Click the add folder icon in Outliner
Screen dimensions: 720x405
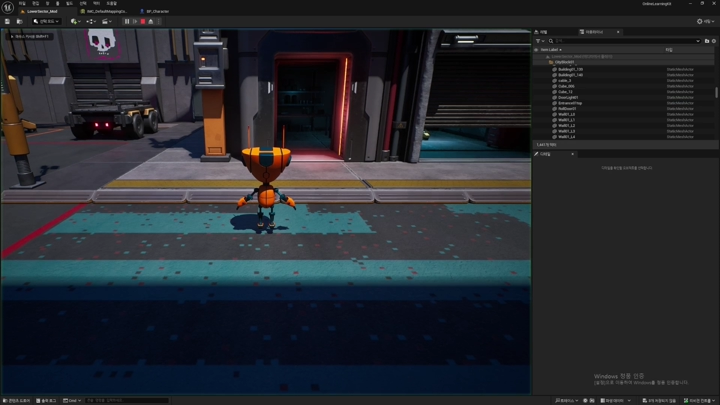click(707, 41)
